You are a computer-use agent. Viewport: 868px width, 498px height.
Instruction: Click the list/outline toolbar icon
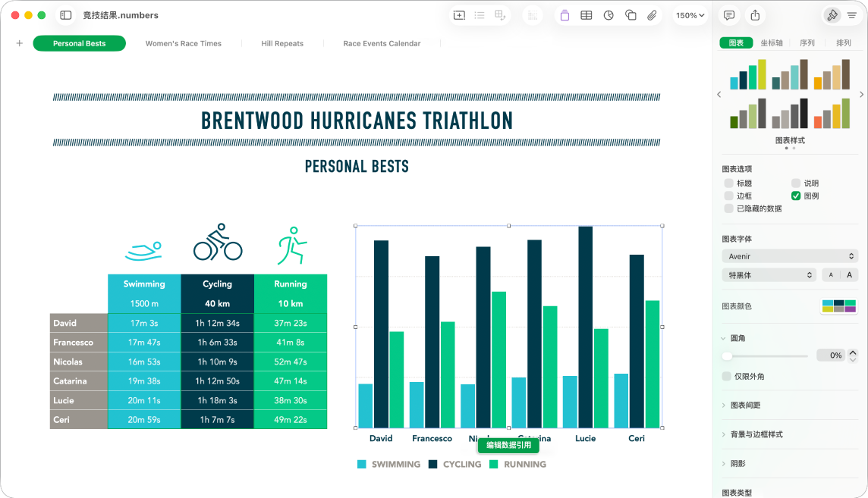pyautogui.click(x=480, y=15)
